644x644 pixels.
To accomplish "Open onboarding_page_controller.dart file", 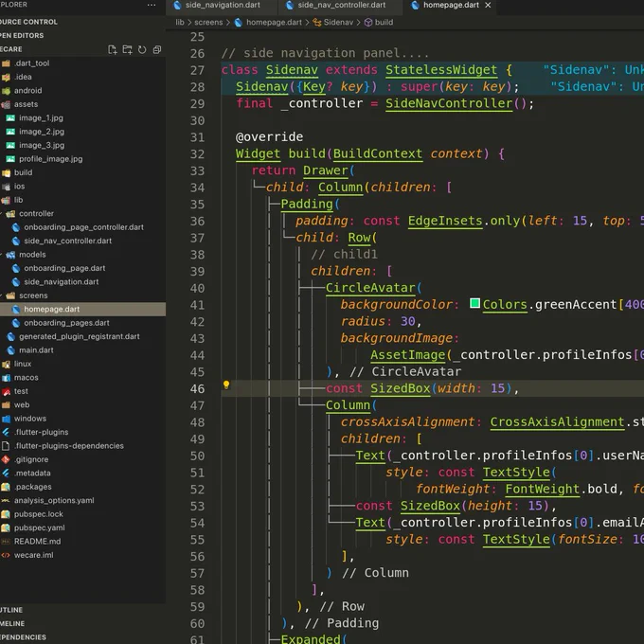I will (x=82, y=227).
